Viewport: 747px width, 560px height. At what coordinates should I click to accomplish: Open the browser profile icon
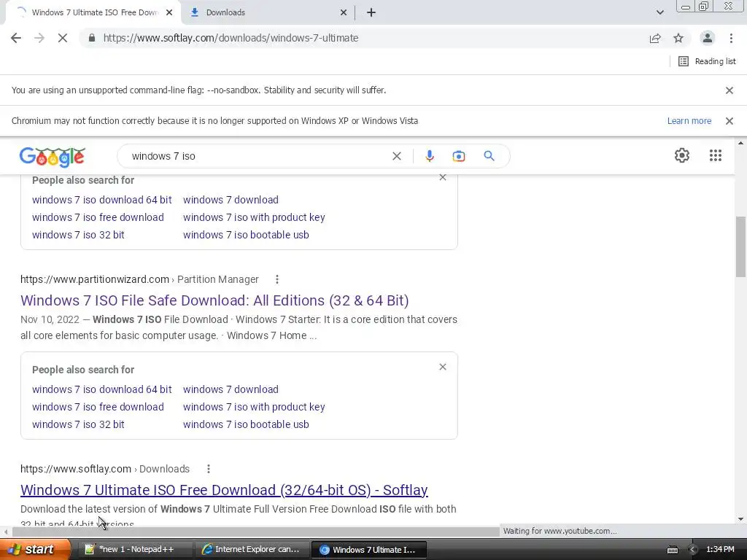[708, 38]
